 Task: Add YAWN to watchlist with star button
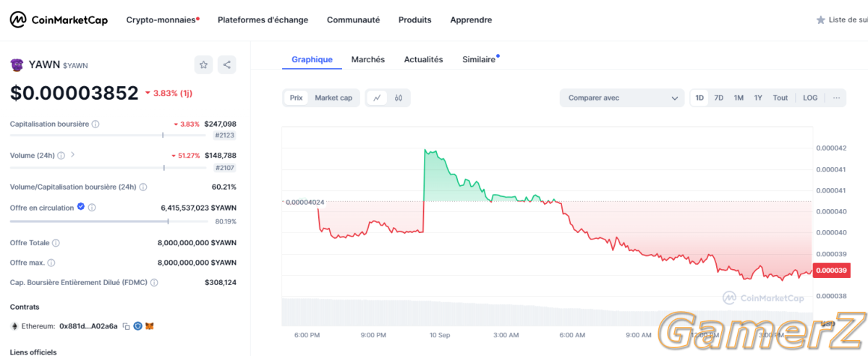203,65
